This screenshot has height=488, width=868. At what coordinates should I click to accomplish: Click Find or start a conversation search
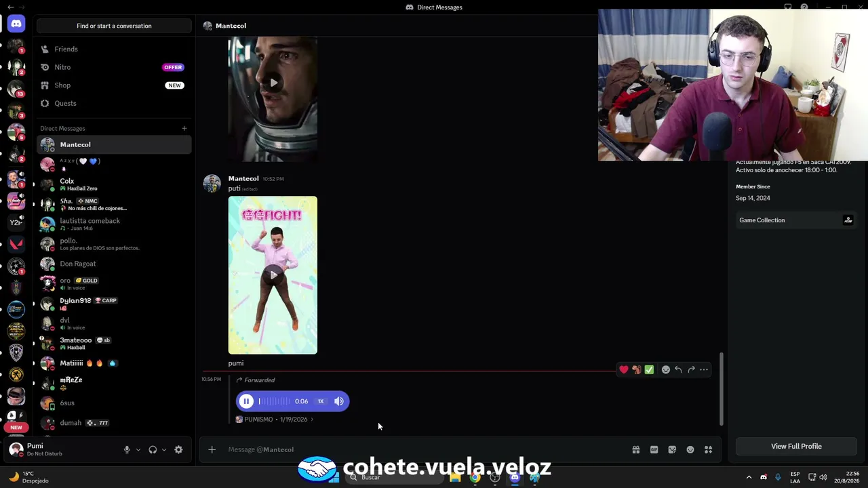(x=114, y=26)
